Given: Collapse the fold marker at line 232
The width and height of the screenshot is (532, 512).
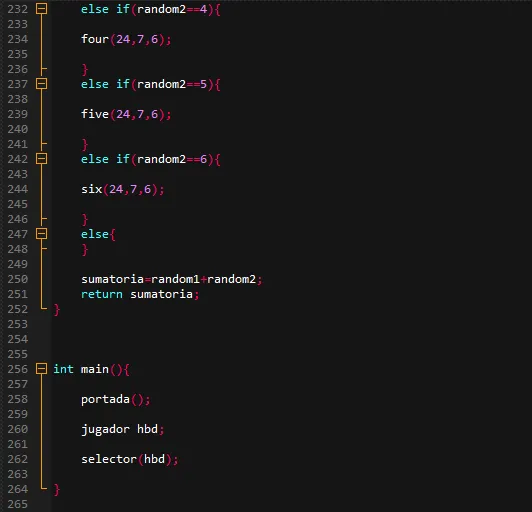Looking at the screenshot, I should tap(41, 8).
